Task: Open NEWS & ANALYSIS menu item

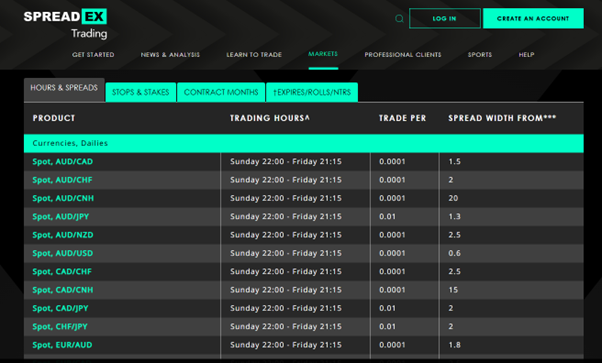Action: pyautogui.click(x=170, y=55)
